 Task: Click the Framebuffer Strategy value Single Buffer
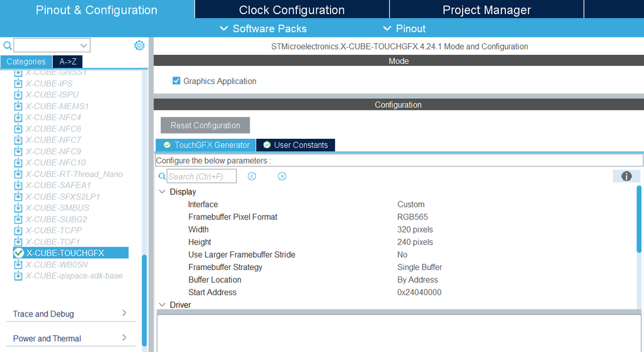(419, 267)
